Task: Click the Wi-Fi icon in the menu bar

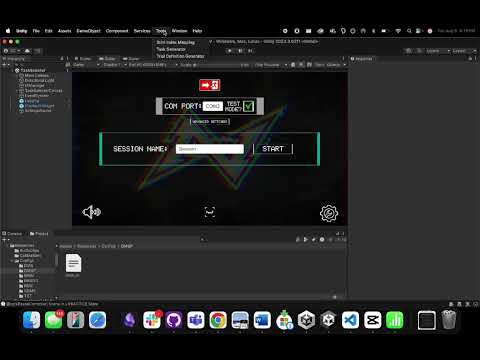Action: click(398, 31)
